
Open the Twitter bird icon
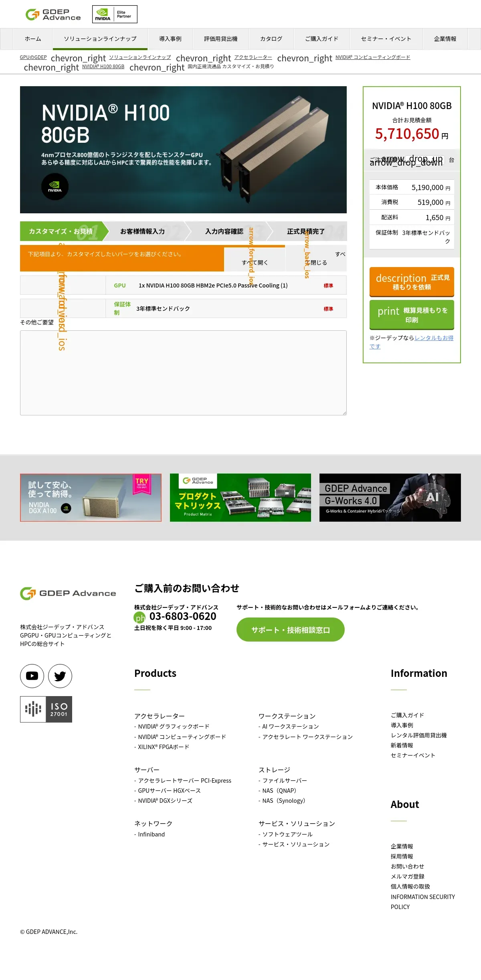tap(60, 676)
